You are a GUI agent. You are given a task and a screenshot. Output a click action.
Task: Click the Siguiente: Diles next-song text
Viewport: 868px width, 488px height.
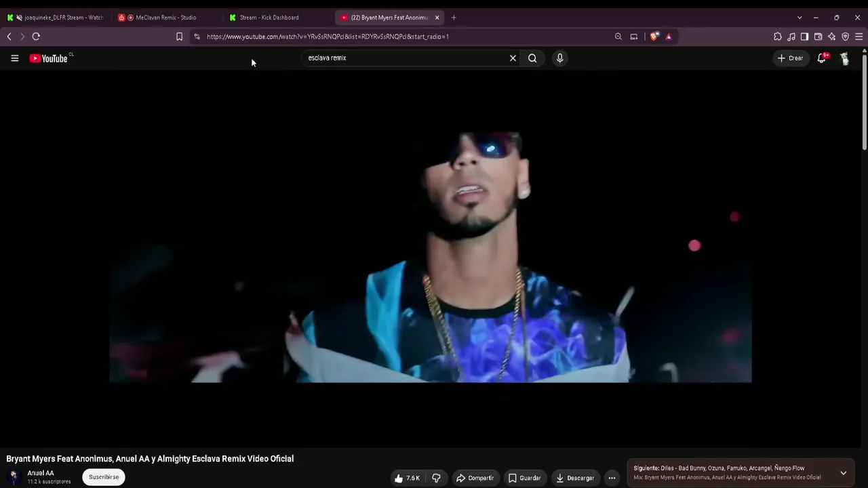[719, 468]
